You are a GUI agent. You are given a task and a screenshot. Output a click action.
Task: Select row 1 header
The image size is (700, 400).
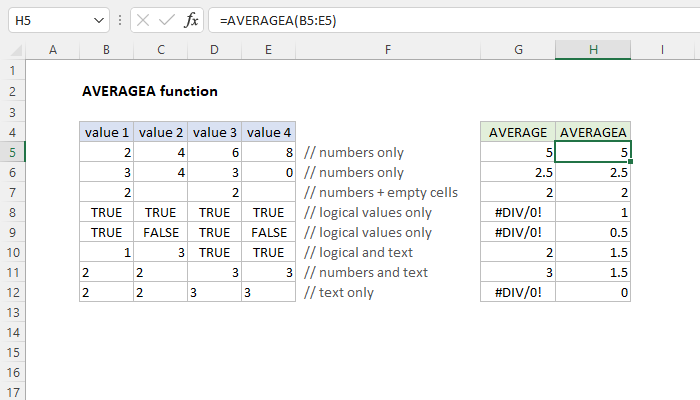click(12, 71)
